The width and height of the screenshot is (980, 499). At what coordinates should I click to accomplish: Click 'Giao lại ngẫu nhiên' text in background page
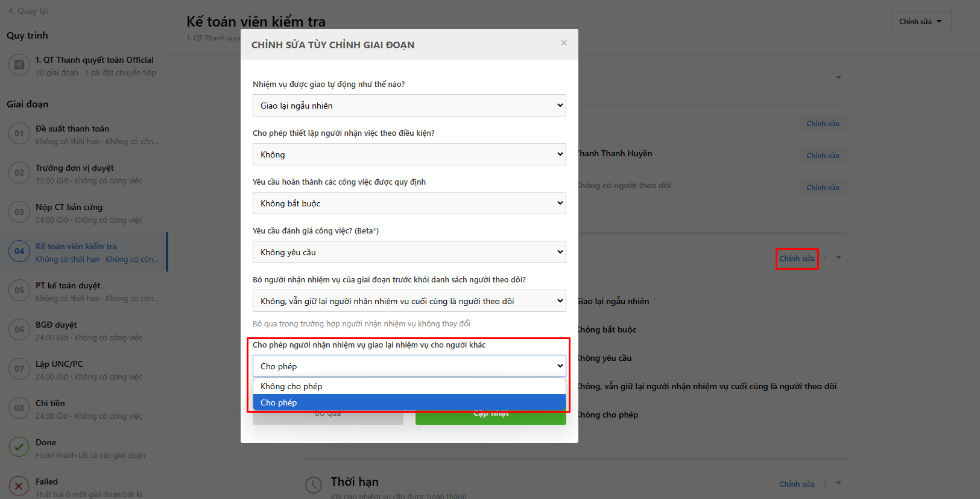coord(613,301)
